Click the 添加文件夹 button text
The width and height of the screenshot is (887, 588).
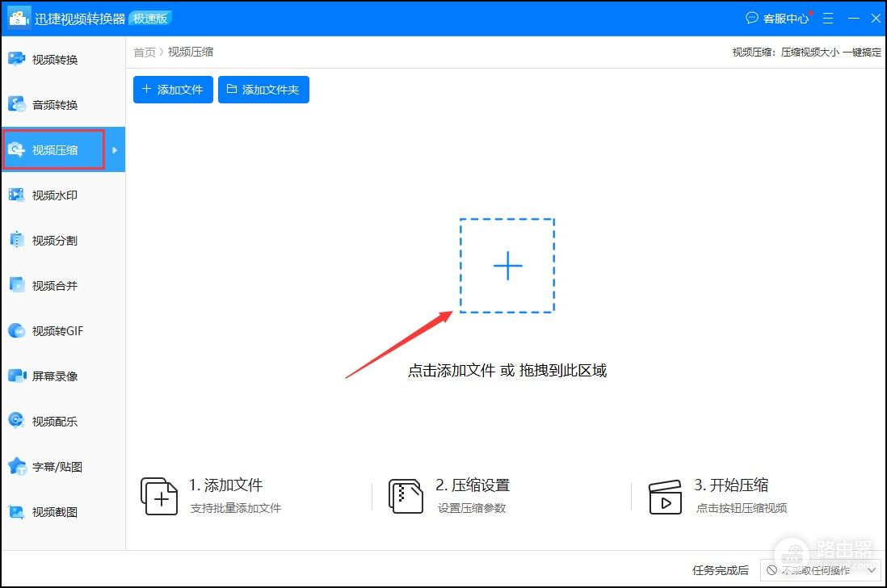[271, 90]
